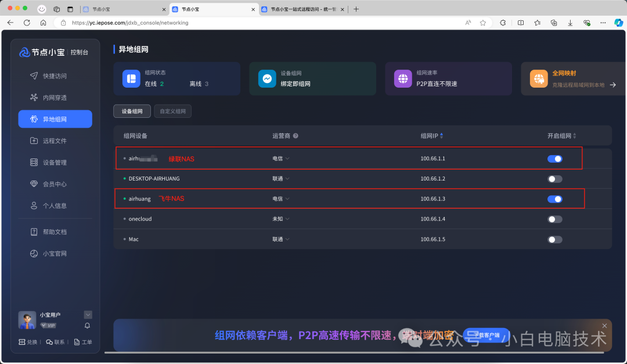Open 远程文件 in the sidebar

(55, 141)
